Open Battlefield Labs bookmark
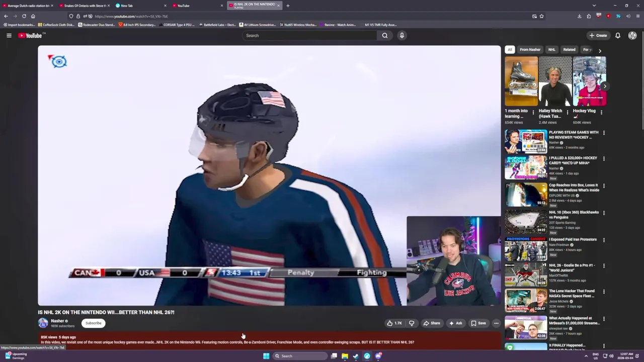This screenshot has width=644, height=362. tap(217, 25)
